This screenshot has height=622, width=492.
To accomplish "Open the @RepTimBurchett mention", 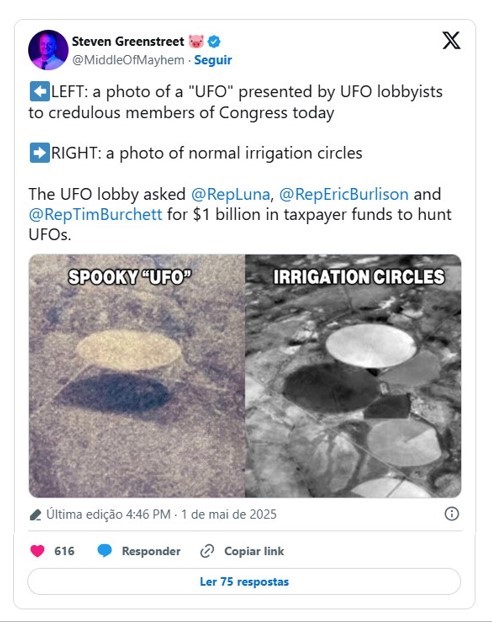I will [x=96, y=215].
